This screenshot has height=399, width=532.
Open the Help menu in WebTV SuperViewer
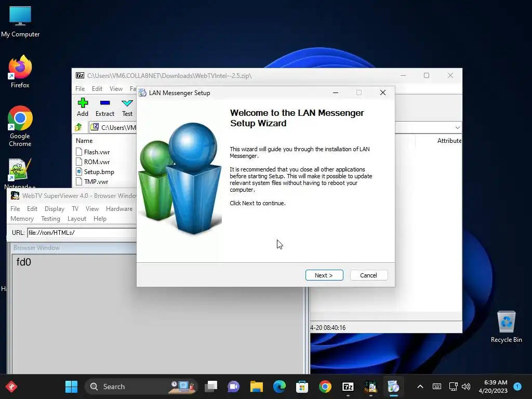100,219
